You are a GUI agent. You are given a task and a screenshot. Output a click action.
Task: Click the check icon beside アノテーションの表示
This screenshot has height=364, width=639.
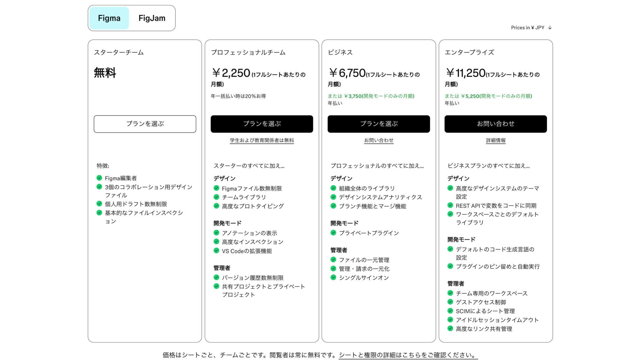click(216, 233)
